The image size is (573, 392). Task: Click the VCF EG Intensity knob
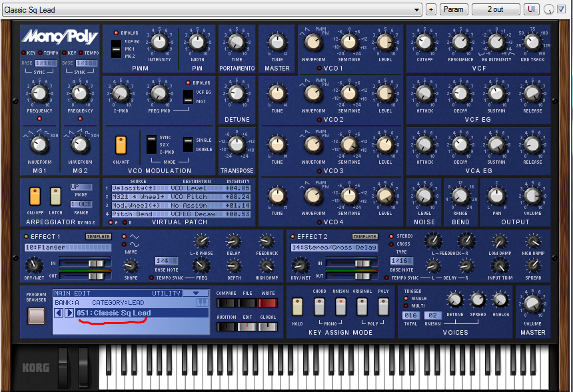point(496,43)
